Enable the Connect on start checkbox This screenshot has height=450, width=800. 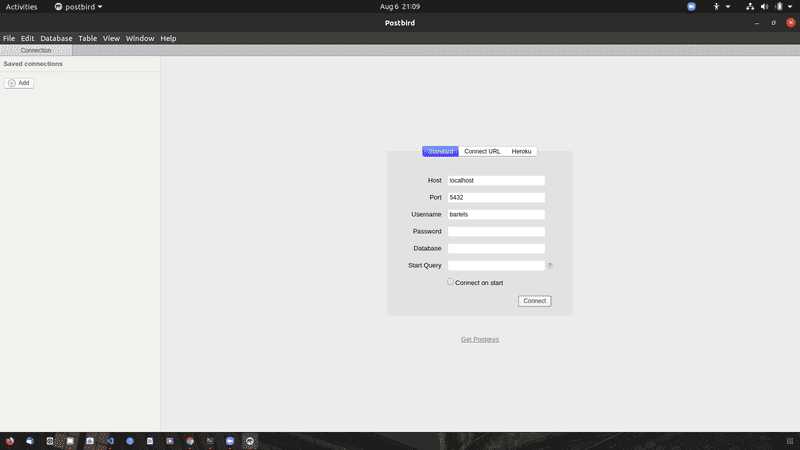coord(450,282)
